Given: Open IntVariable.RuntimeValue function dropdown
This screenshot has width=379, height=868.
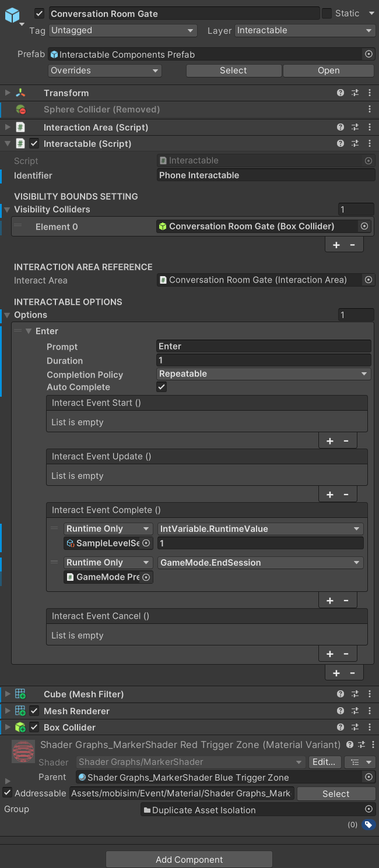Looking at the screenshot, I should click(261, 529).
